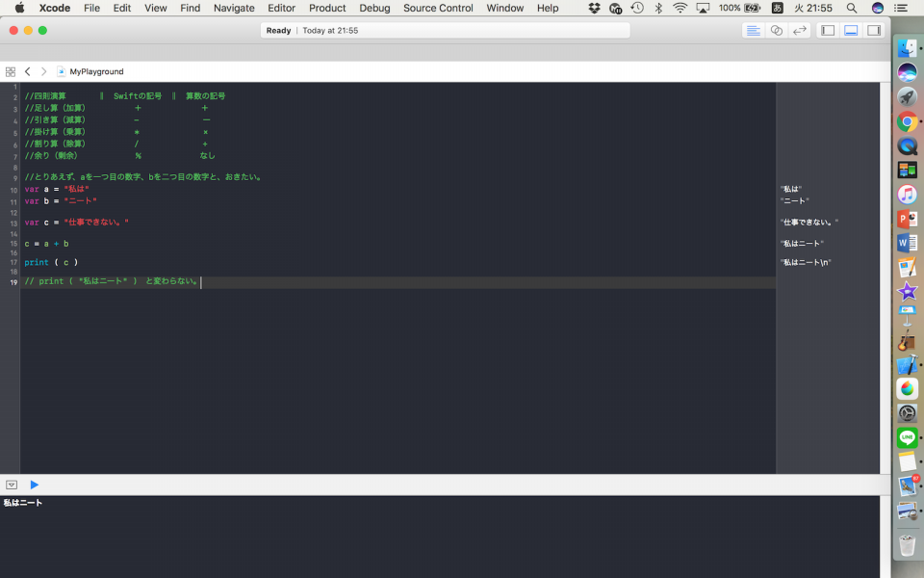Open the Product menu
Viewport: 924px width, 578px height.
click(327, 8)
